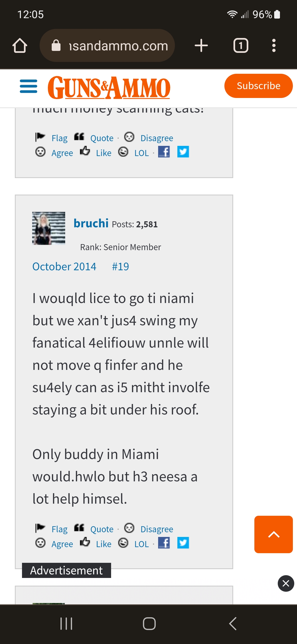This screenshot has width=297, height=644.
Task: Close the advertisement with X button
Action: pos(286,583)
